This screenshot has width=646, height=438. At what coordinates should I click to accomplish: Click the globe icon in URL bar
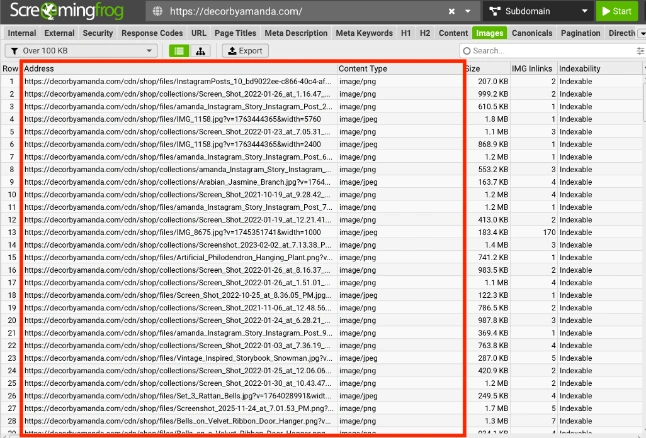click(160, 11)
